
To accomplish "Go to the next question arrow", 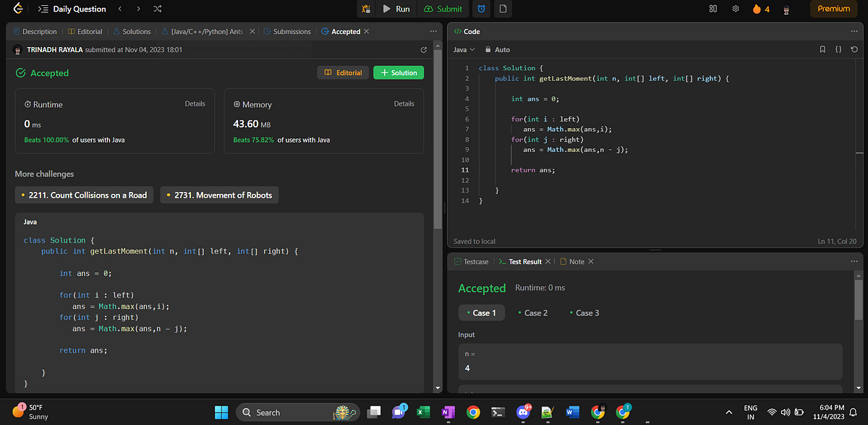I will point(138,9).
